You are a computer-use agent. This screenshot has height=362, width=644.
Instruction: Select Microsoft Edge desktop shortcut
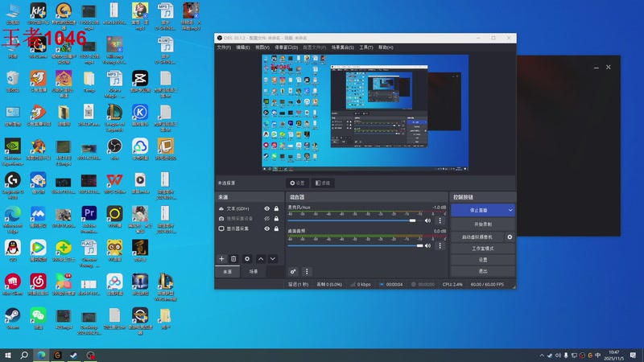coord(13,220)
